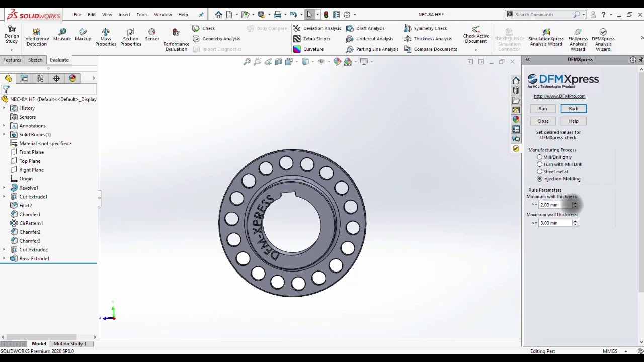Open Compare Documents
Viewport: 644px width, 362px height.
click(431, 49)
